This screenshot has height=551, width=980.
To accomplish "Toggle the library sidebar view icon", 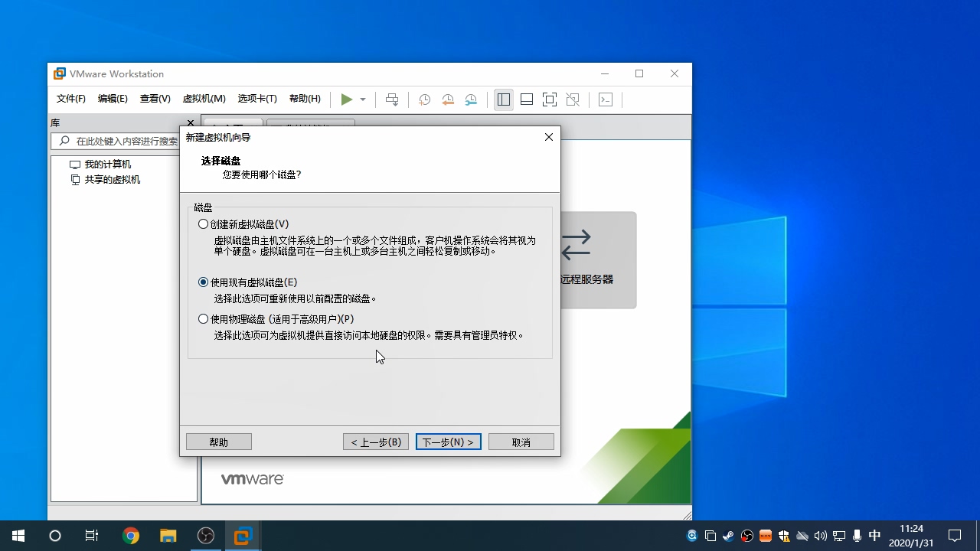I will point(504,99).
